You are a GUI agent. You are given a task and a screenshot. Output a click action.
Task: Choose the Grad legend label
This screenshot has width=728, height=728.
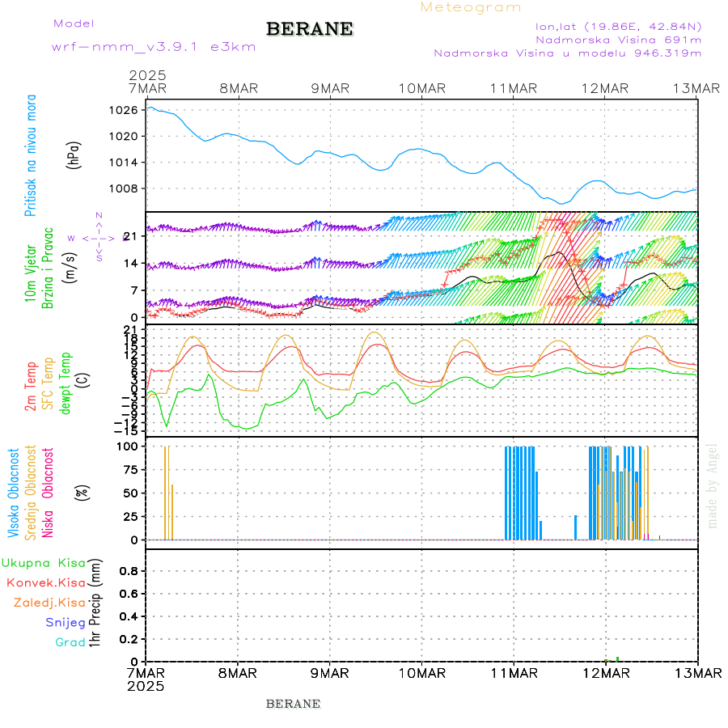(70, 643)
